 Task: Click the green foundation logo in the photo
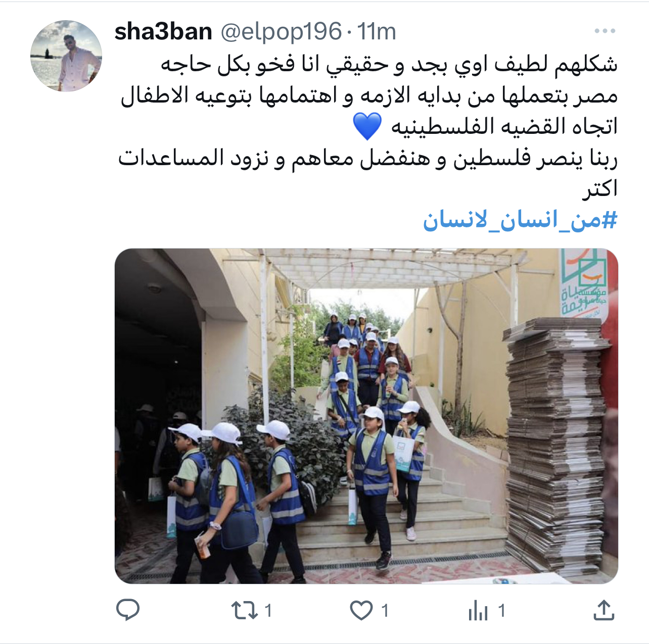[x=584, y=284]
